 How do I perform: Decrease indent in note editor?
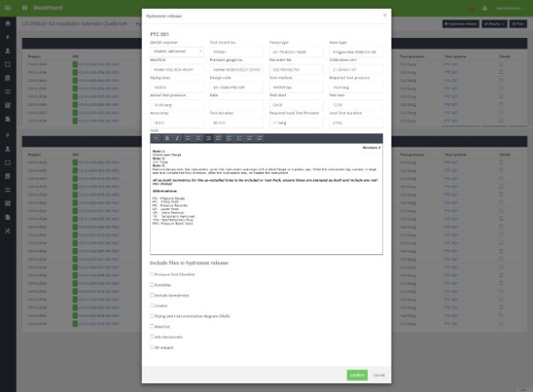pos(250,138)
